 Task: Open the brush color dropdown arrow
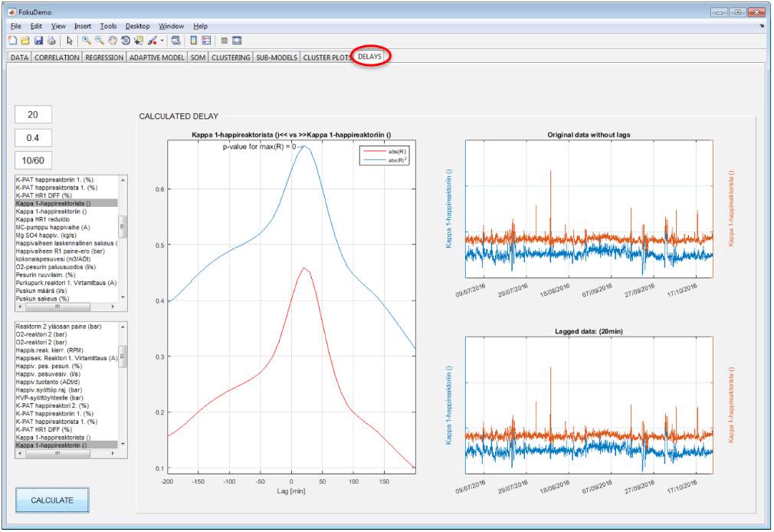click(x=162, y=41)
